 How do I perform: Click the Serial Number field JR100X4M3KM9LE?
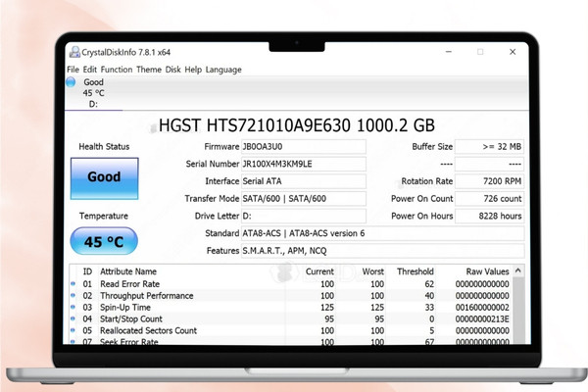(304, 164)
